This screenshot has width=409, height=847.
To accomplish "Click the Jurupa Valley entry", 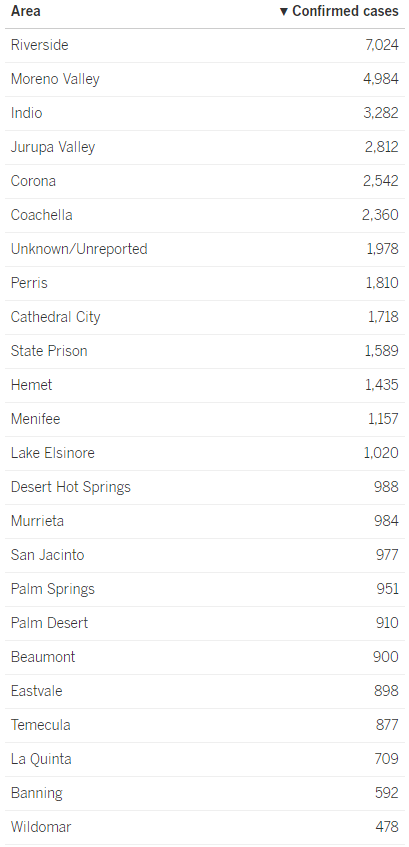I will [53, 147].
